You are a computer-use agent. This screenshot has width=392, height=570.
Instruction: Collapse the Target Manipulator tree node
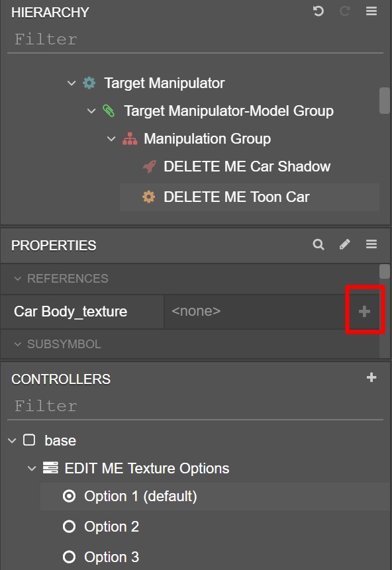coord(72,83)
